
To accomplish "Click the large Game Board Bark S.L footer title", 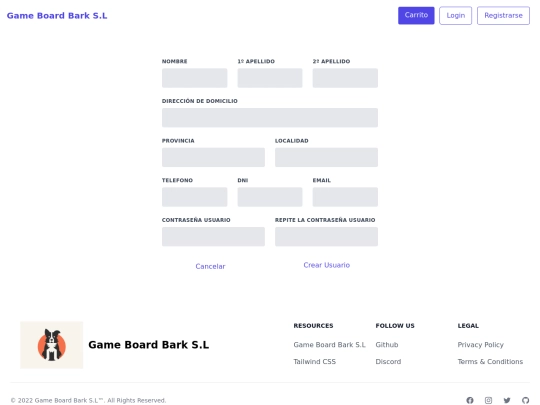I will click(148, 345).
